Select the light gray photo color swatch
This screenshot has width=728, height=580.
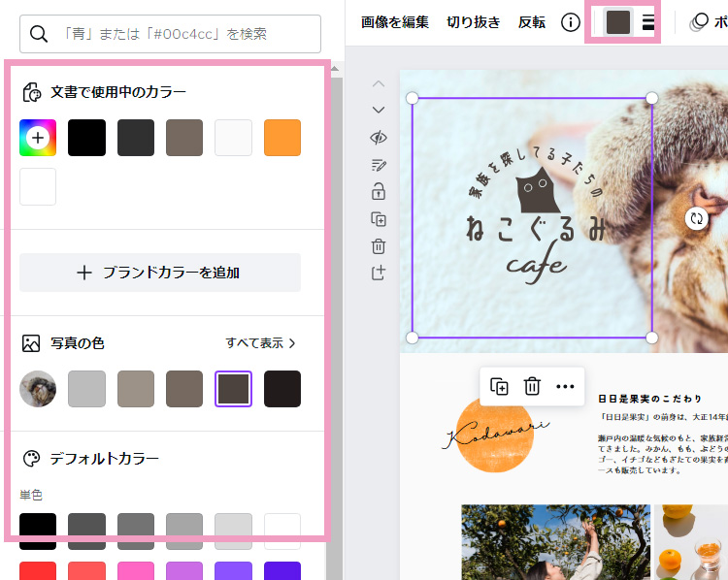(x=86, y=389)
